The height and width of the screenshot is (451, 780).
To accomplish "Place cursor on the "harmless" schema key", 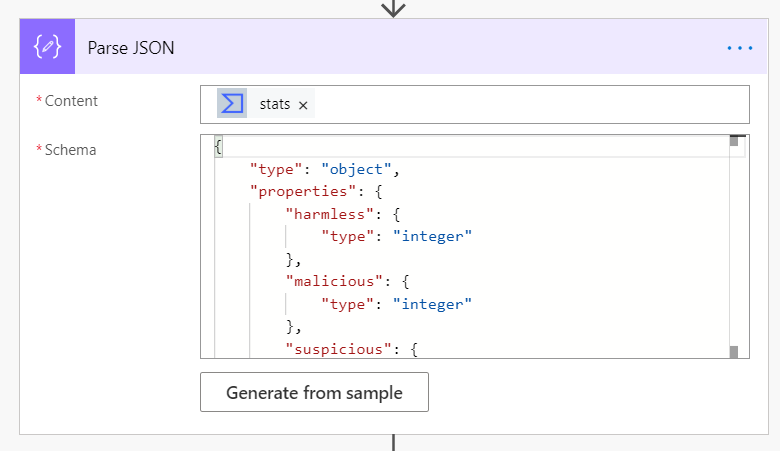I will [x=320, y=213].
